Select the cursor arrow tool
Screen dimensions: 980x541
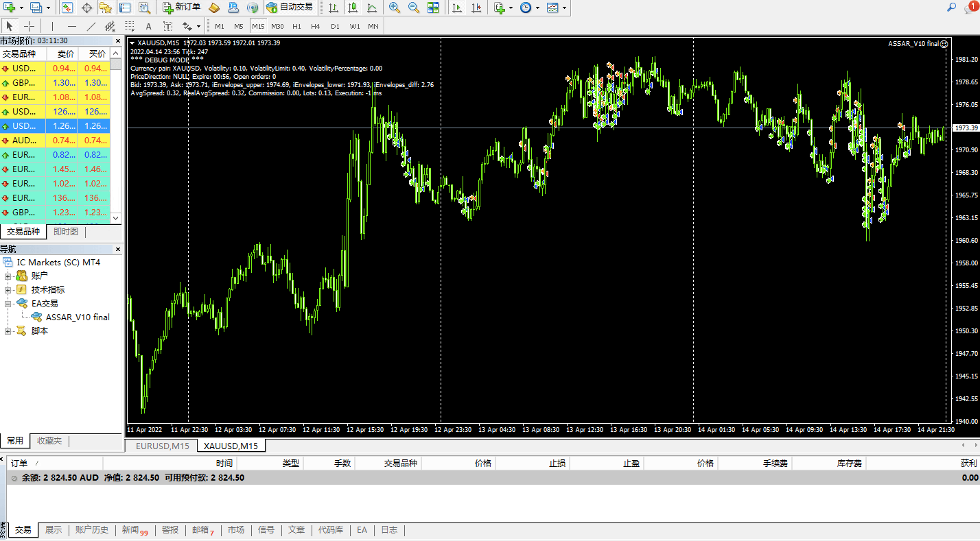10,26
